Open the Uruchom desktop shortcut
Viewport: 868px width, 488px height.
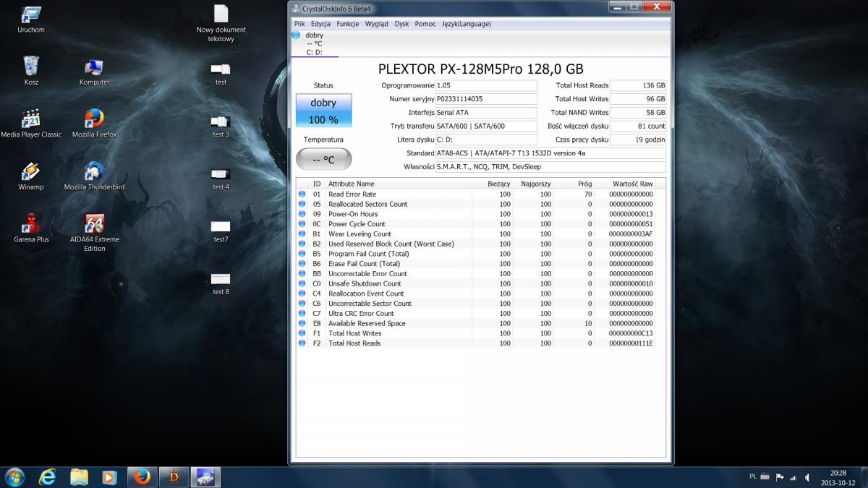click(31, 20)
